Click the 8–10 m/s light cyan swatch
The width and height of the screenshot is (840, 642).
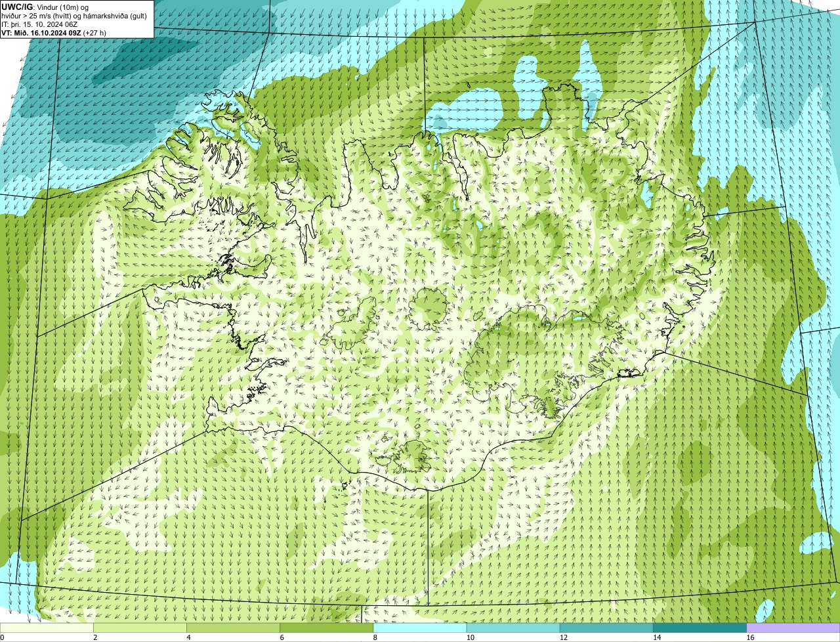[x=420, y=628]
